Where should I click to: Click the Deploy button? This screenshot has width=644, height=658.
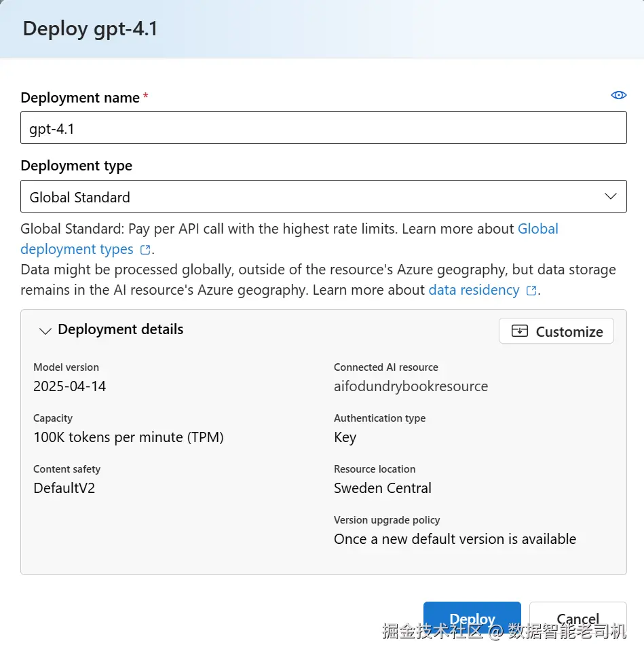pos(472,619)
